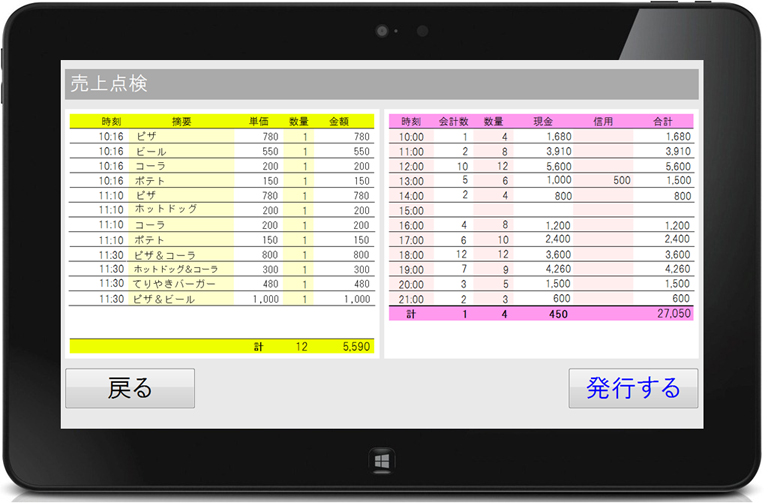Screen dimensions: 768x503
Task: Select the 16:00 hourly row
Action: tap(541, 225)
